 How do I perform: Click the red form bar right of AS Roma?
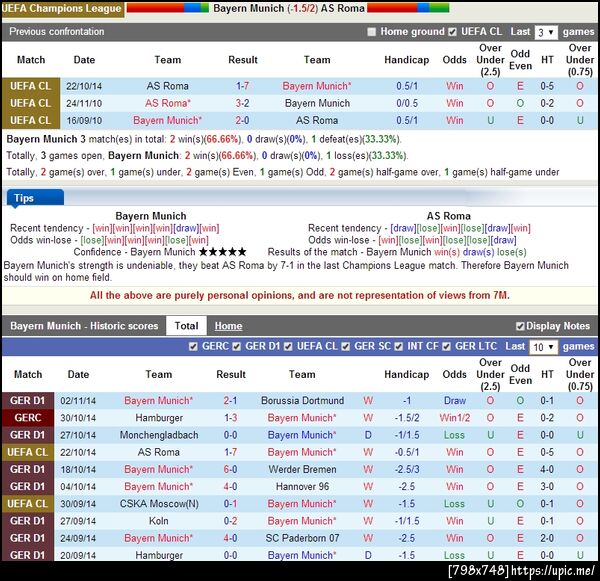click(392, 8)
